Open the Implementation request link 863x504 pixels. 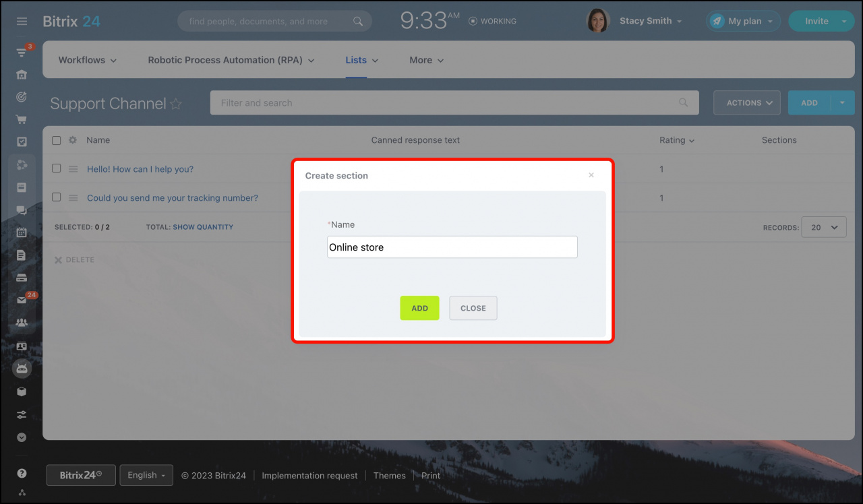tap(309, 476)
